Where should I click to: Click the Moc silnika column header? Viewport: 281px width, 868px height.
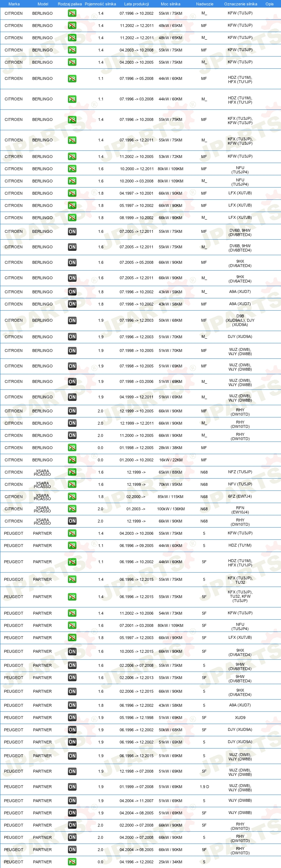coord(171,4)
